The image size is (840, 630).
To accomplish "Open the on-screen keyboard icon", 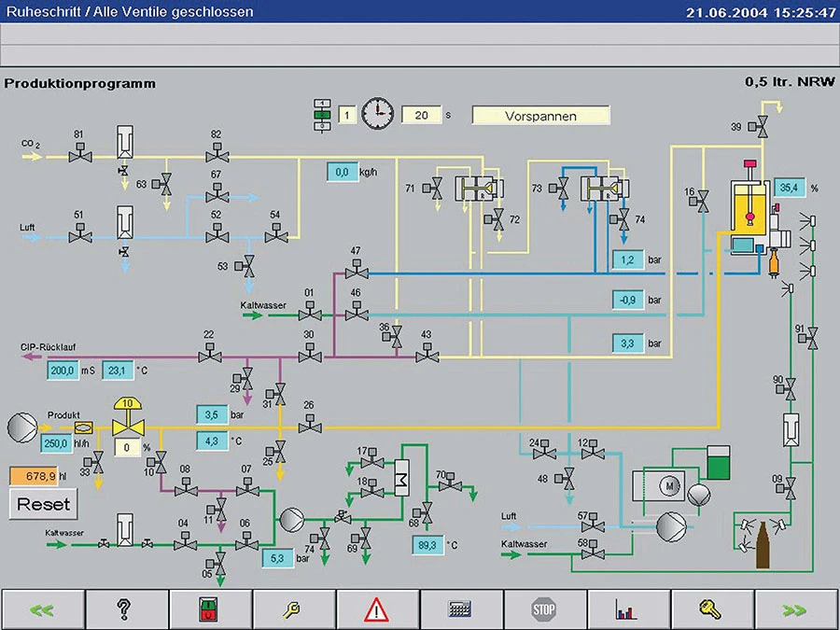I will [x=459, y=609].
